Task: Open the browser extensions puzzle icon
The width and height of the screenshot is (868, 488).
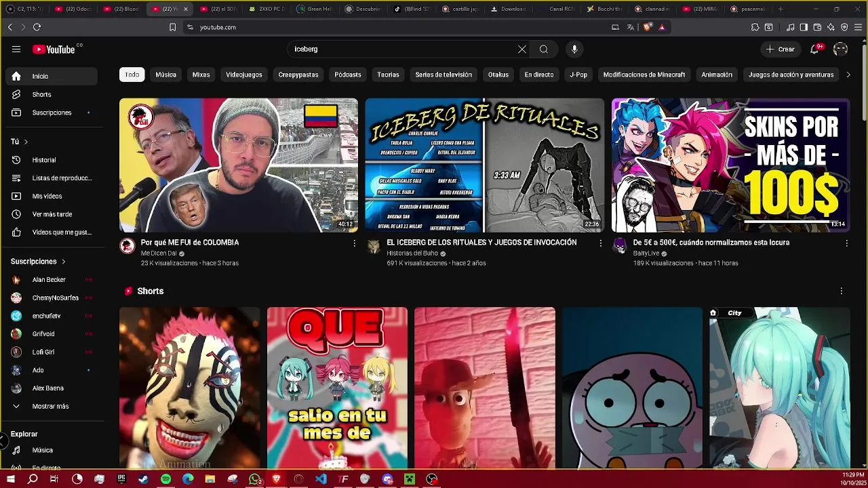Action: 755,27
